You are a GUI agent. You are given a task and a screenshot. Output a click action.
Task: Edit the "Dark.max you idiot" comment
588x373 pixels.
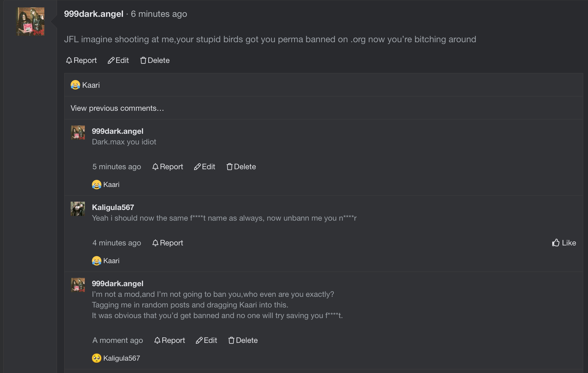(x=205, y=167)
